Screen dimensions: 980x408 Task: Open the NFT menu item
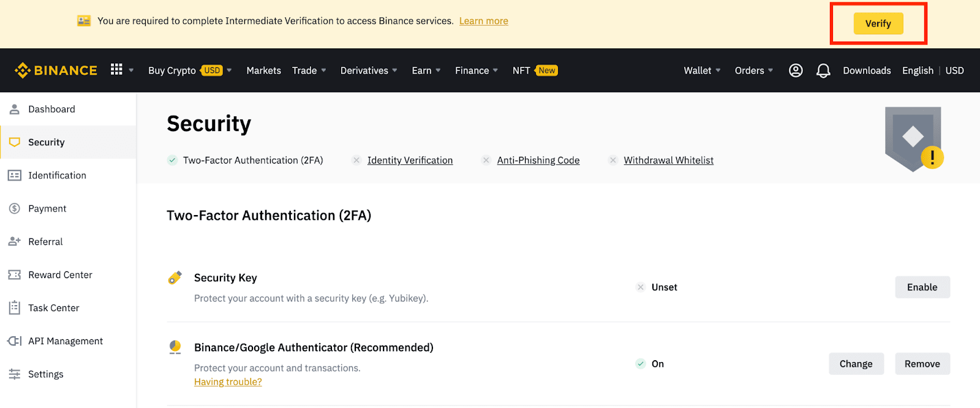coord(521,70)
